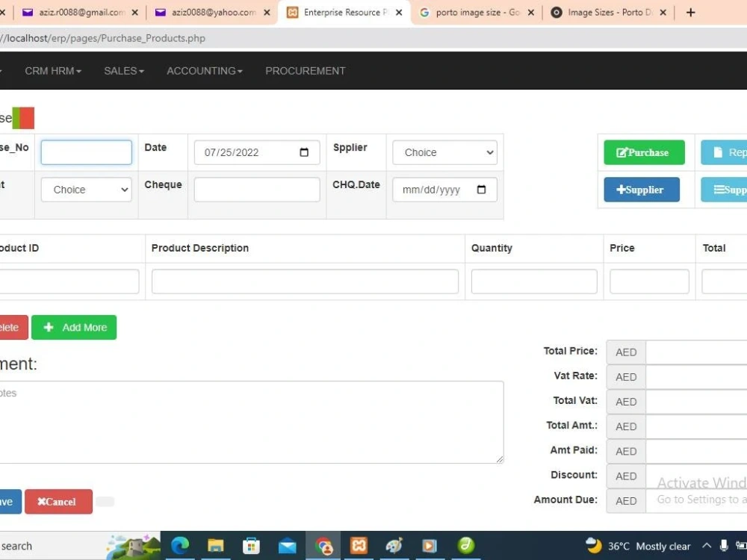Open the Microsoft Edge taskbar icon
This screenshot has height=560, width=747.
click(180, 545)
